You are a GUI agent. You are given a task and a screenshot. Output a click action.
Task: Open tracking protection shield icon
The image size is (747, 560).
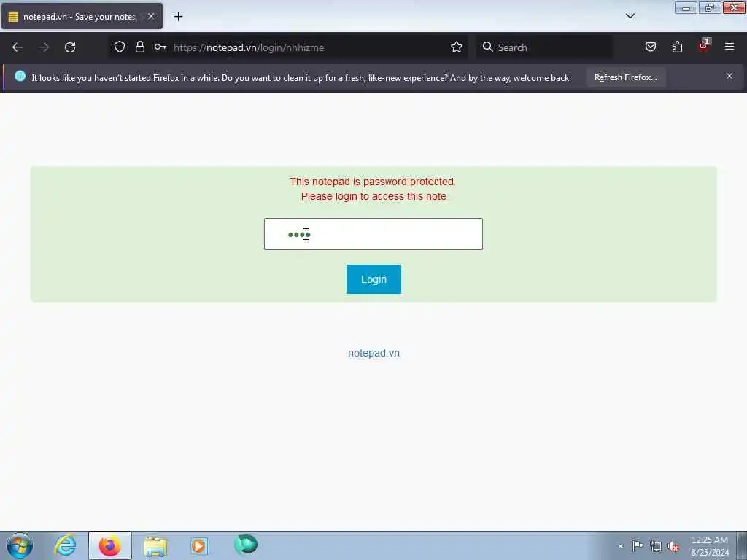pyautogui.click(x=120, y=47)
